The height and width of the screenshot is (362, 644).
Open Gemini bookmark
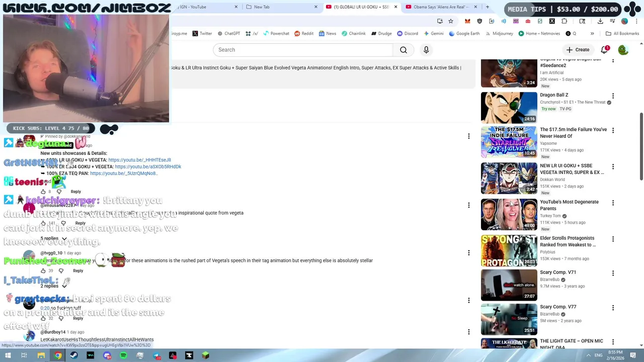click(433, 34)
